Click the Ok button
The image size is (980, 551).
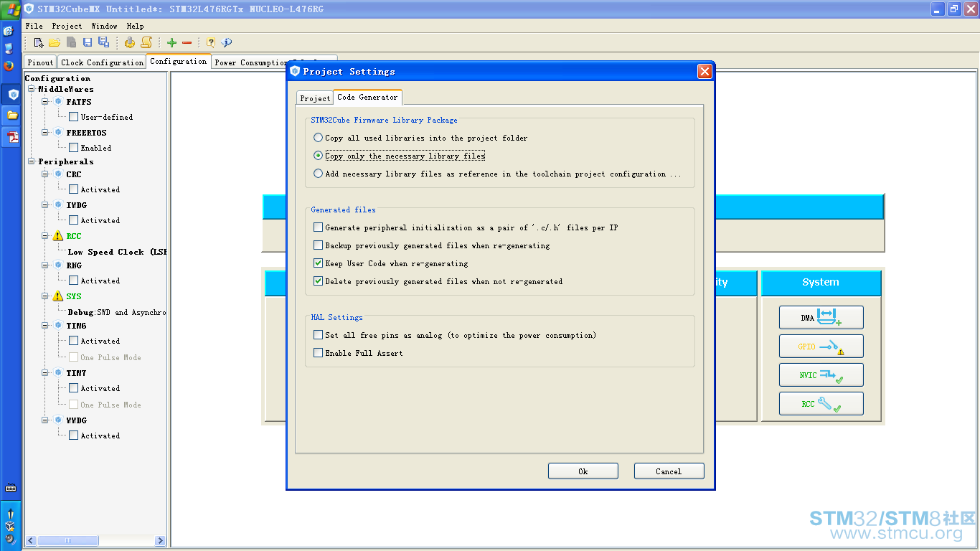583,471
